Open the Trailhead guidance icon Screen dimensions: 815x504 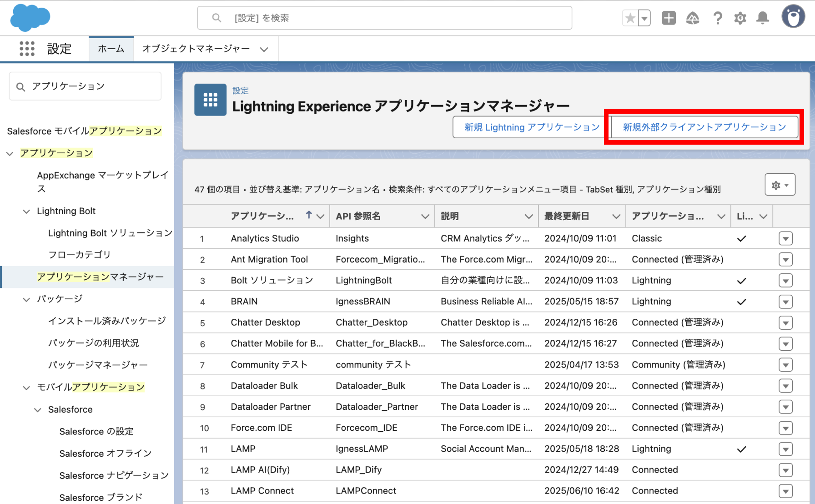692,18
